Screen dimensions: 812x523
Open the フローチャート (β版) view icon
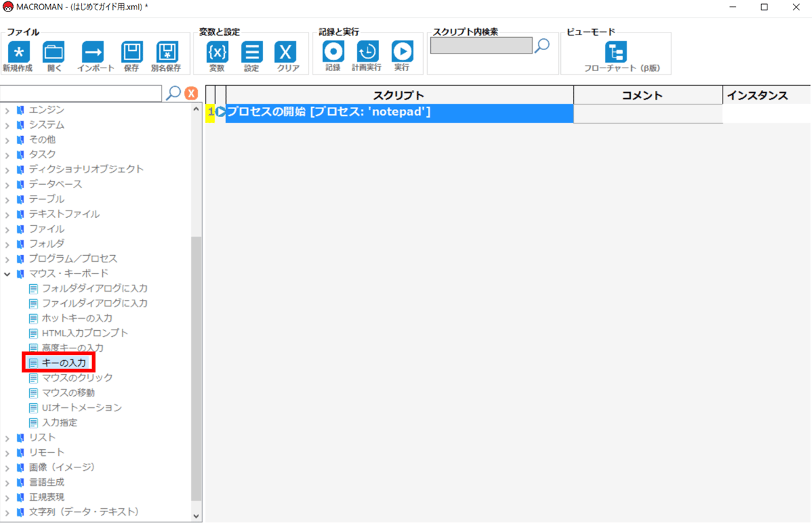(x=616, y=51)
